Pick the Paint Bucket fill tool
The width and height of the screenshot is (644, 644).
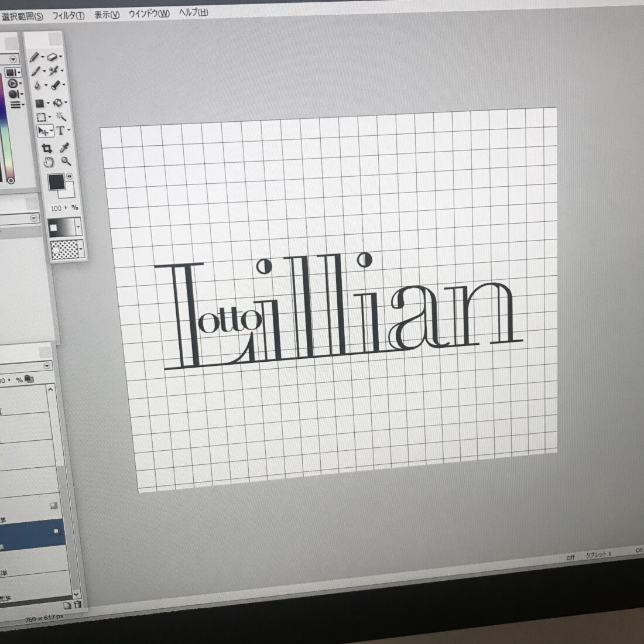pos(59,102)
